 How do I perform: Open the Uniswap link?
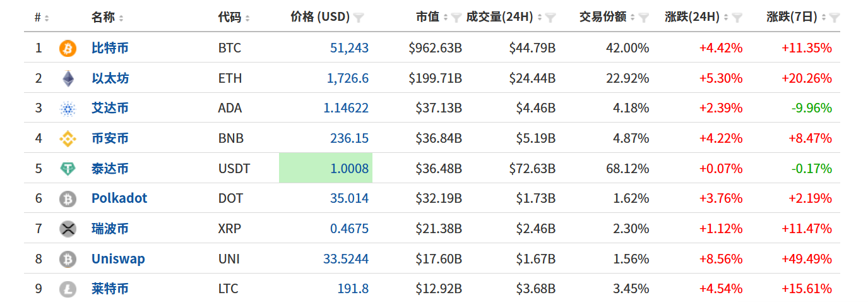click(x=118, y=259)
